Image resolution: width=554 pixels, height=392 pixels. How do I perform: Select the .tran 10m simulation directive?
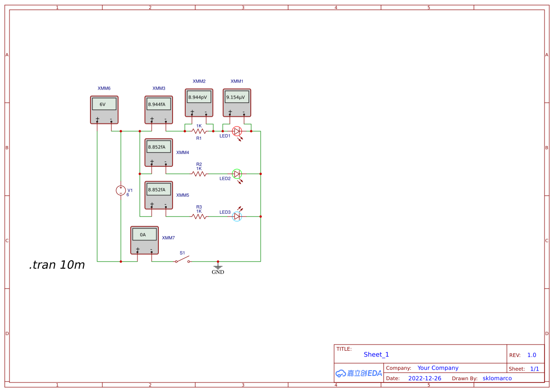pyautogui.click(x=57, y=265)
